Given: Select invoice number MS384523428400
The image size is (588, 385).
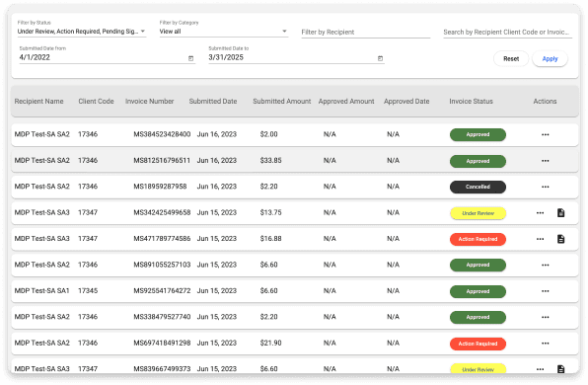Looking at the screenshot, I should tap(162, 134).
